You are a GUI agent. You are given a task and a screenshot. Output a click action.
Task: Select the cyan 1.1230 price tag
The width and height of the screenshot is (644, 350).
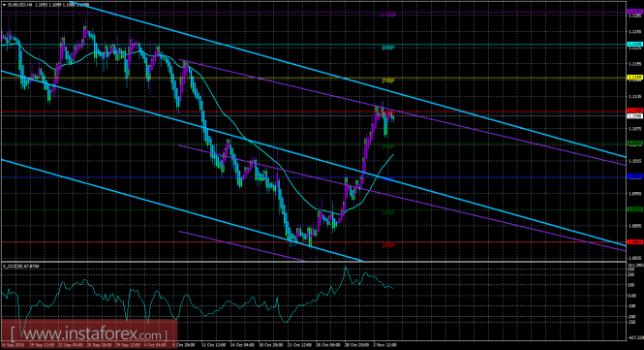tap(635, 44)
